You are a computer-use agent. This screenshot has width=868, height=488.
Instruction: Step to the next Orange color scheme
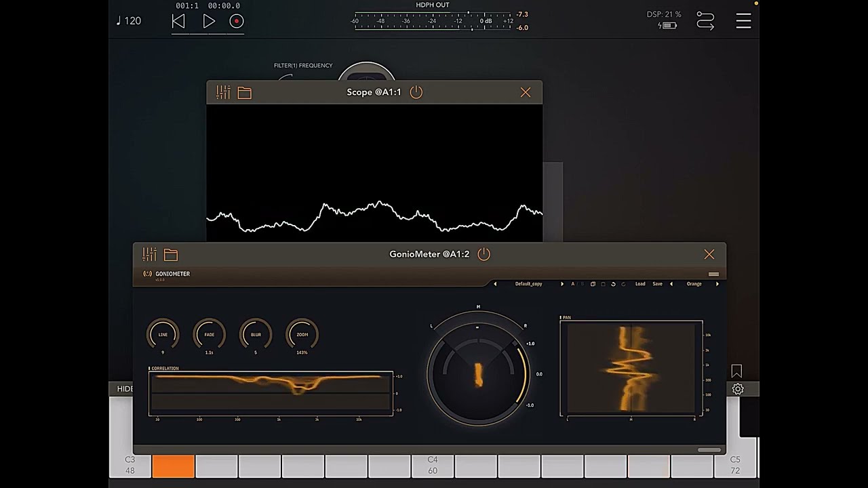coord(717,284)
